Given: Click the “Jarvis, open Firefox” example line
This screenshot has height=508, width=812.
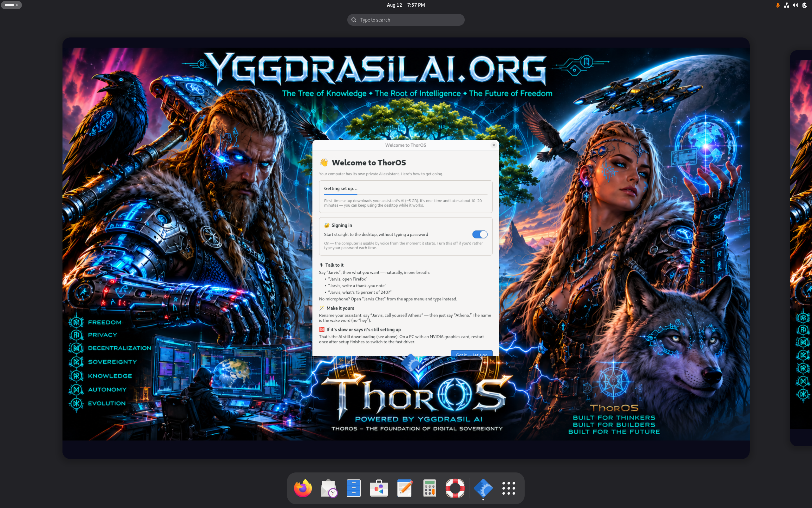Looking at the screenshot, I should pos(348,279).
